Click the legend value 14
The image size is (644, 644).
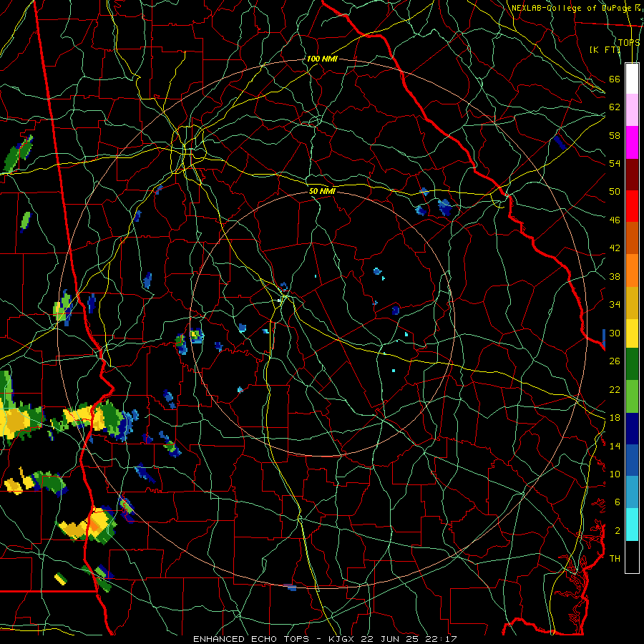coord(615,446)
